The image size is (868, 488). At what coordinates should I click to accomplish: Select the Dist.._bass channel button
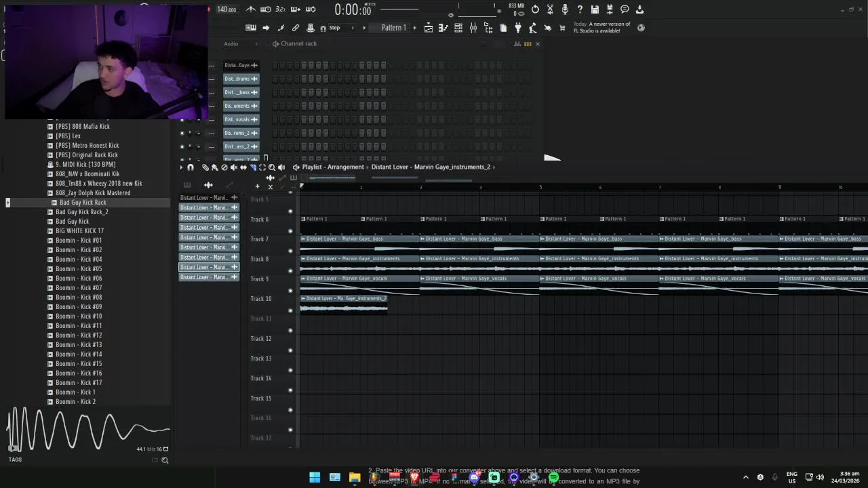click(x=241, y=92)
